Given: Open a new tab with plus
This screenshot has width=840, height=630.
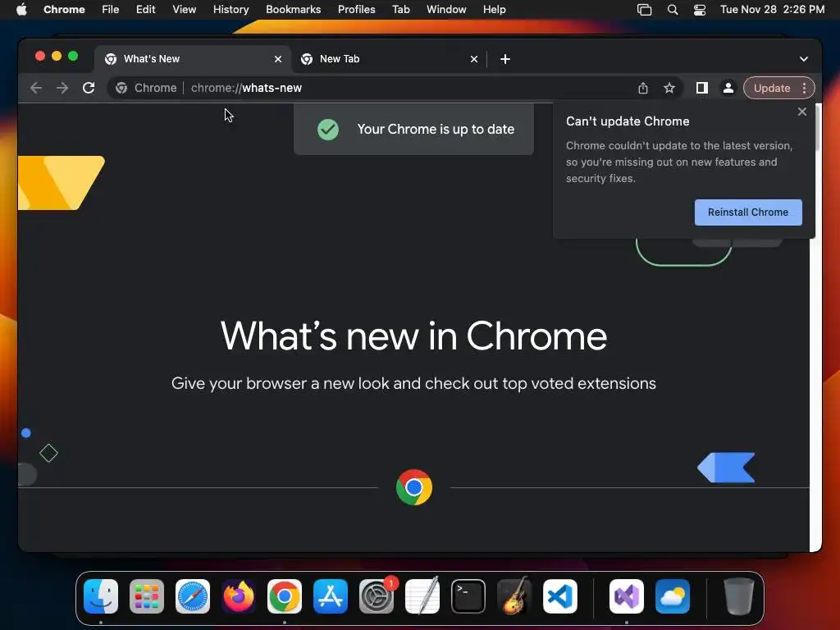Looking at the screenshot, I should [505, 59].
